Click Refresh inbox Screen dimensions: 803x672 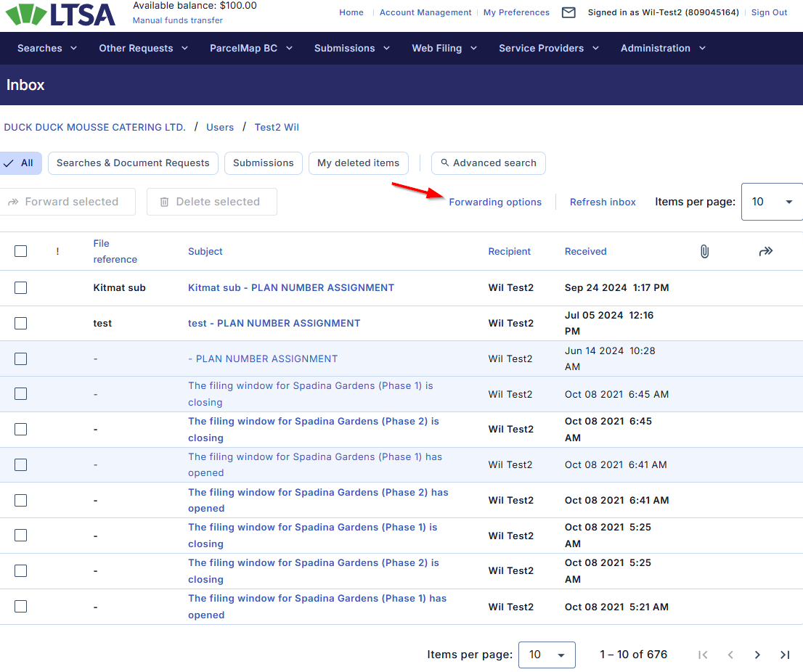603,202
